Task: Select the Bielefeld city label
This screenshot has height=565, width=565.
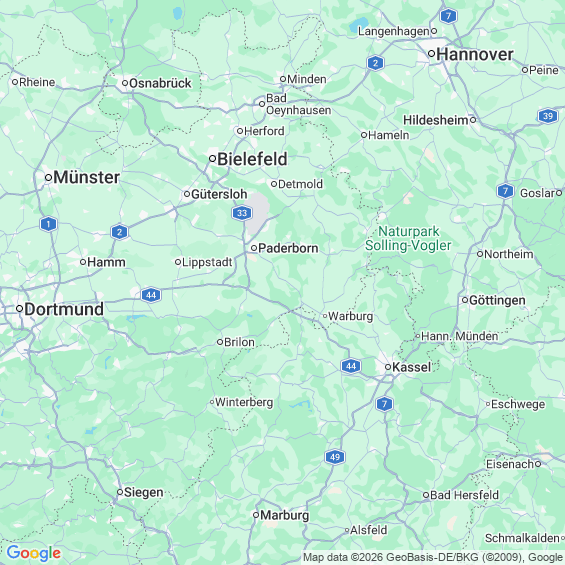Action: click(x=252, y=159)
